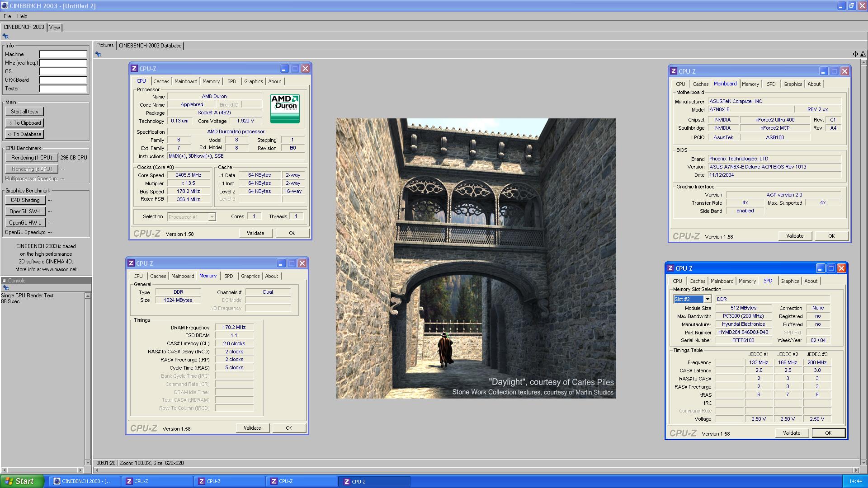This screenshot has height=488, width=868.
Task: Activate the third CPU-Z taskbar button
Action: [x=302, y=481]
